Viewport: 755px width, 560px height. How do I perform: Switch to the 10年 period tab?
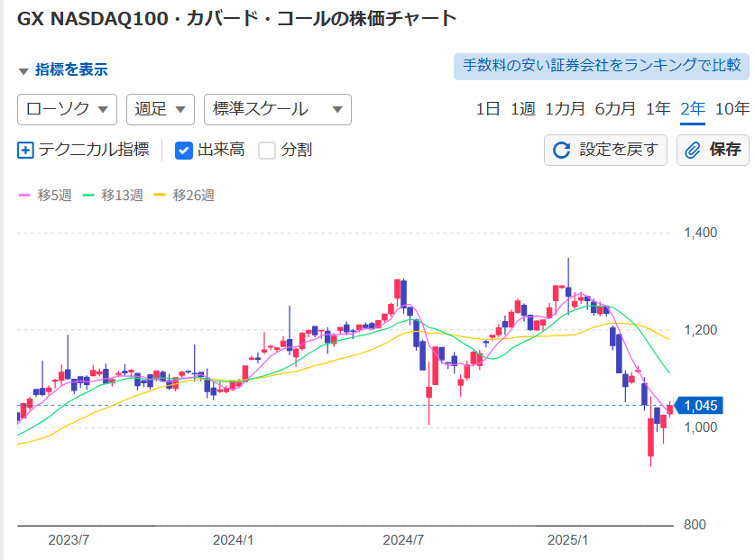732,109
